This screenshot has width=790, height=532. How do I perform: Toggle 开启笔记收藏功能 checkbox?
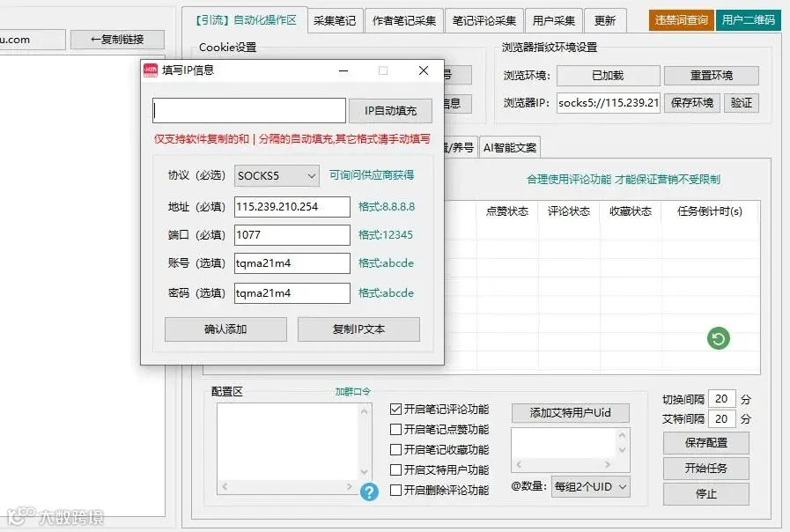coord(396,449)
